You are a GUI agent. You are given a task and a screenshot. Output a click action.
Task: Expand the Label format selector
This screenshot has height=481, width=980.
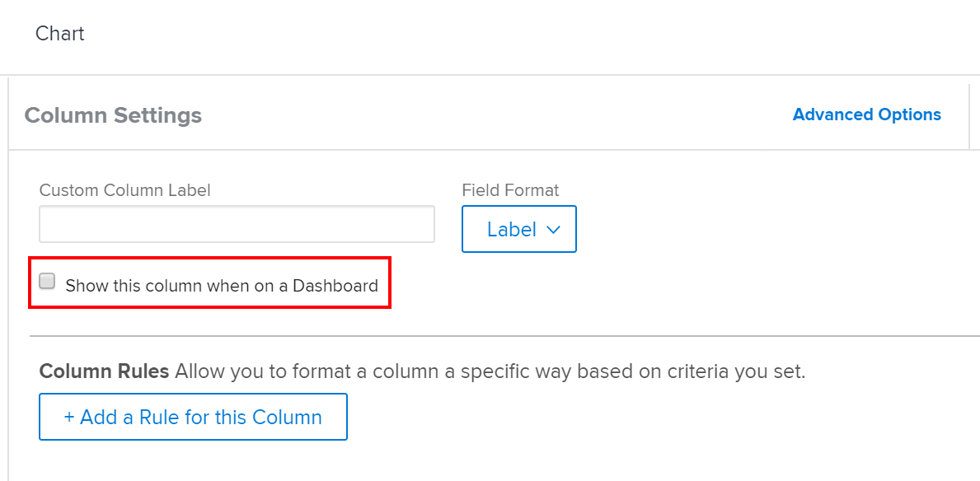[518, 229]
